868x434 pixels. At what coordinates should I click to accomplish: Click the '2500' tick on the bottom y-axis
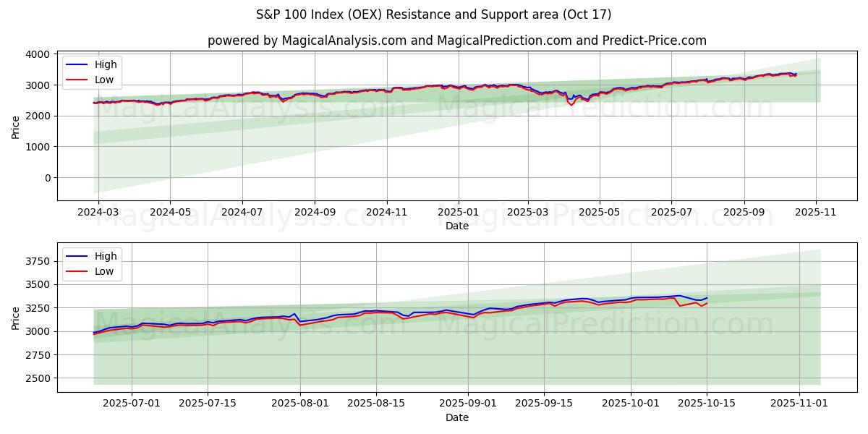point(38,378)
